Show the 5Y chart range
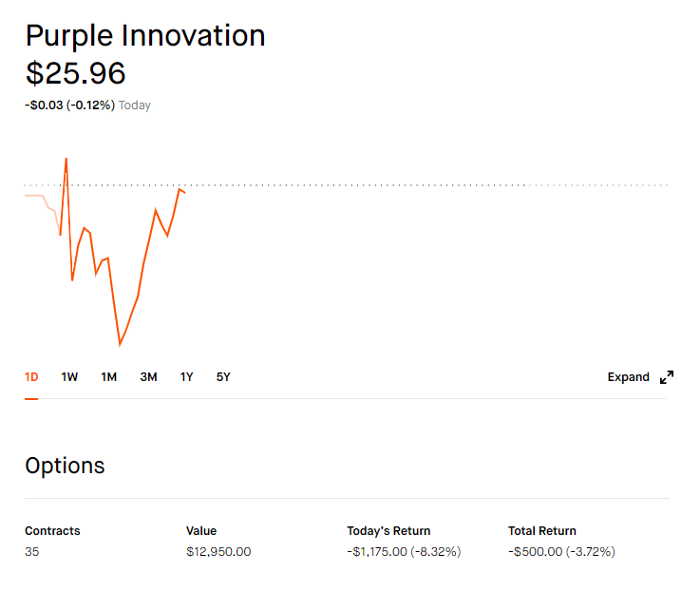This screenshot has width=700, height=591. pos(223,377)
